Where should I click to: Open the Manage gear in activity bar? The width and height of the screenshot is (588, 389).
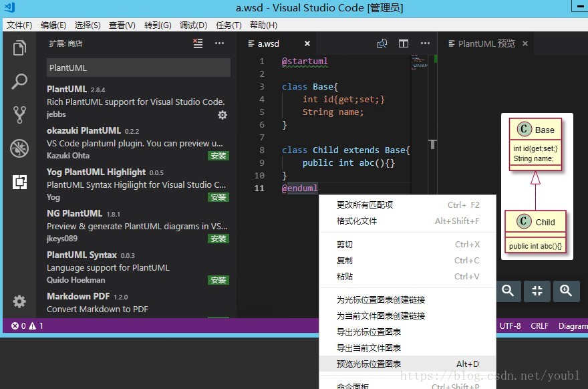coord(19,301)
